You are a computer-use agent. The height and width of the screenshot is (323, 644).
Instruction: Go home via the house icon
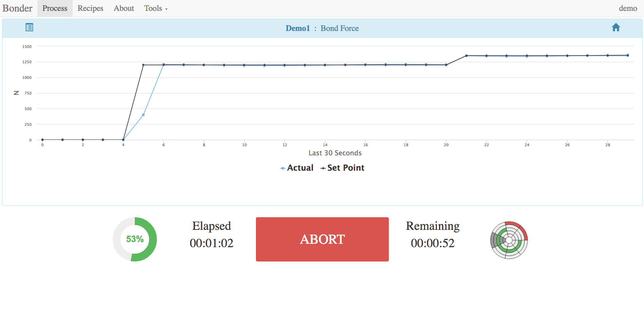[x=616, y=28]
